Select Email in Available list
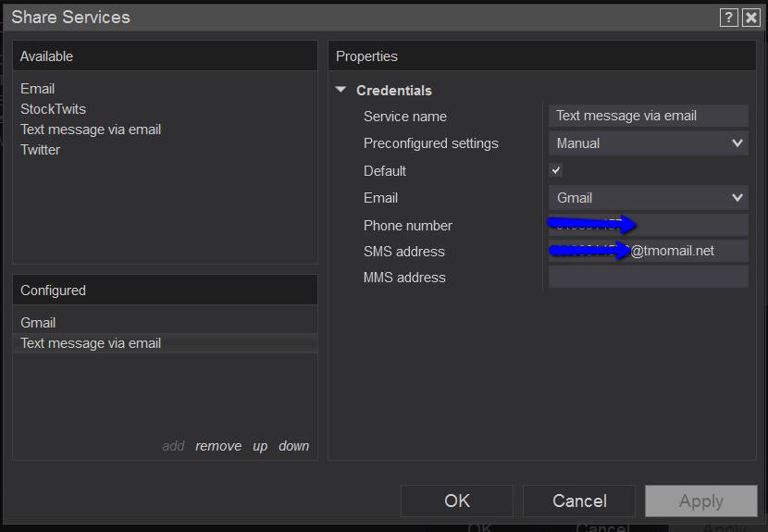 [38, 89]
